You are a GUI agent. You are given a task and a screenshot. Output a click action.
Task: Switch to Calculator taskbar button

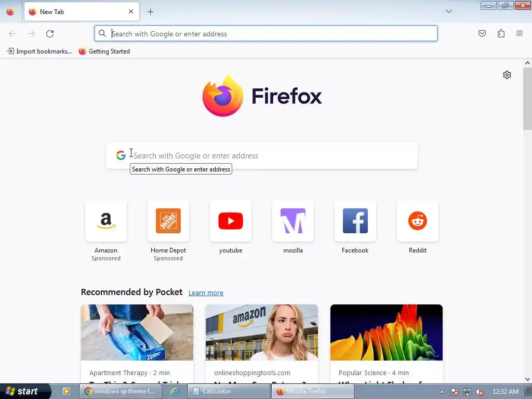(229, 391)
